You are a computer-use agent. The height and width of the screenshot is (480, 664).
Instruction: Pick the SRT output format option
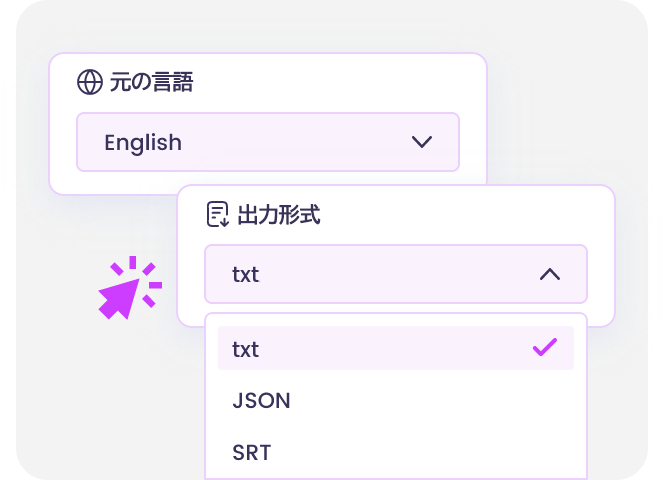pyautogui.click(x=251, y=452)
